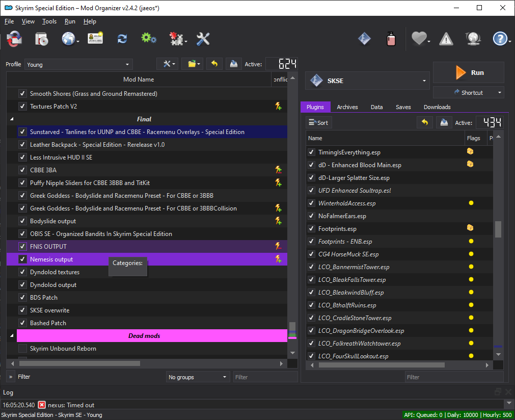Click the plugin Name column header
This screenshot has width=515, height=420.
(x=385, y=138)
